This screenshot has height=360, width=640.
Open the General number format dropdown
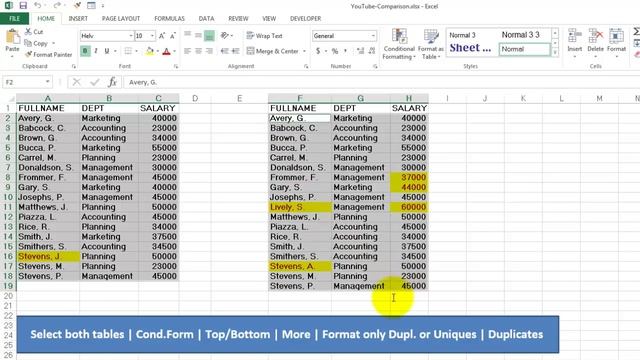point(373,36)
